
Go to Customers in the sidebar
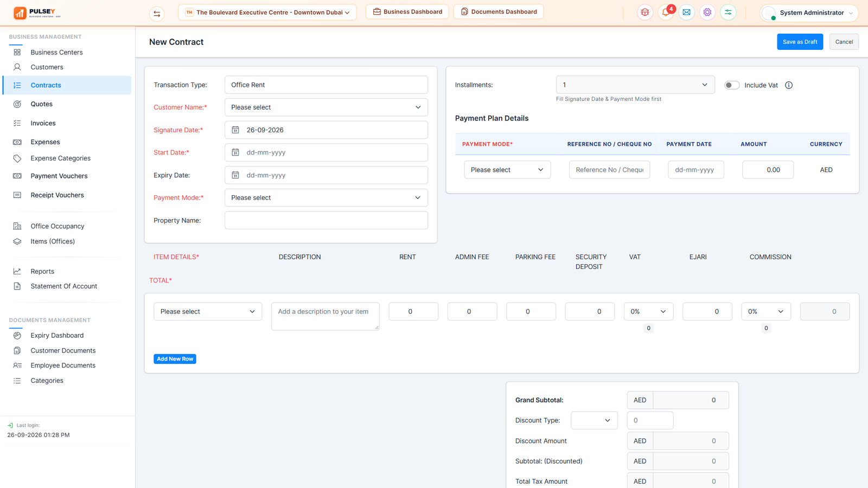coord(47,67)
